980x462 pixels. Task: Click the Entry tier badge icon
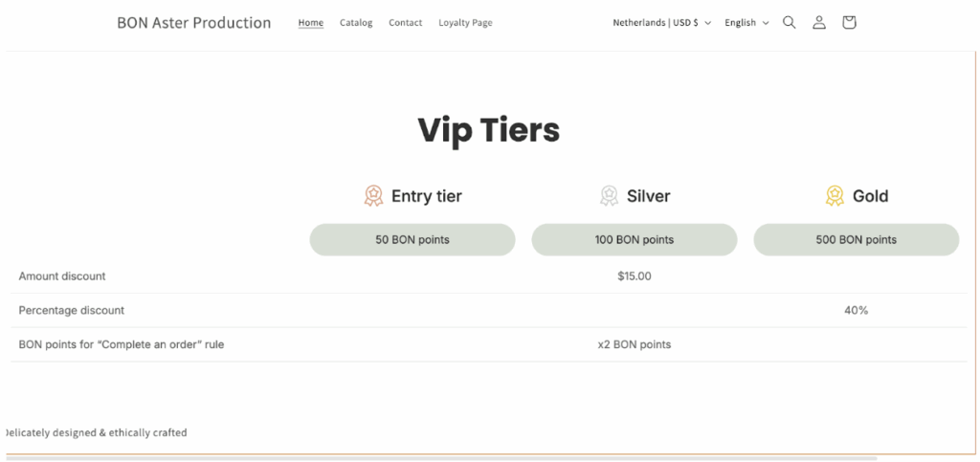(x=373, y=196)
